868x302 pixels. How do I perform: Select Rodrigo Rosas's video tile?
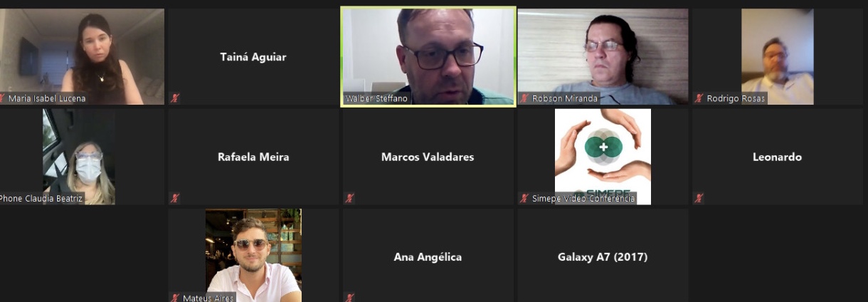777,56
